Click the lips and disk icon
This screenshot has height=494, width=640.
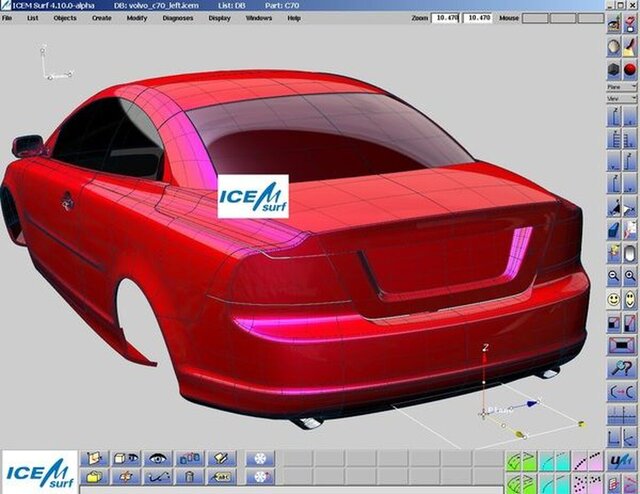click(x=631, y=24)
